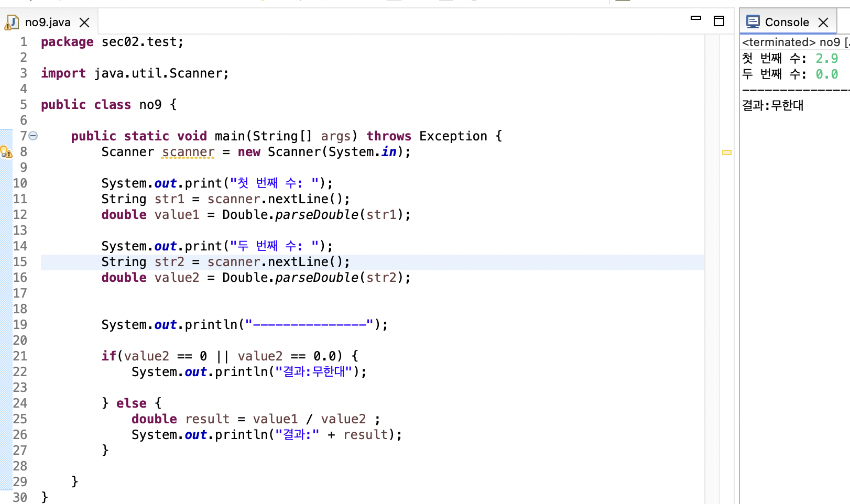Screen dimensions: 850x504
Task: Click console input value 0.0
Action: [827, 74]
